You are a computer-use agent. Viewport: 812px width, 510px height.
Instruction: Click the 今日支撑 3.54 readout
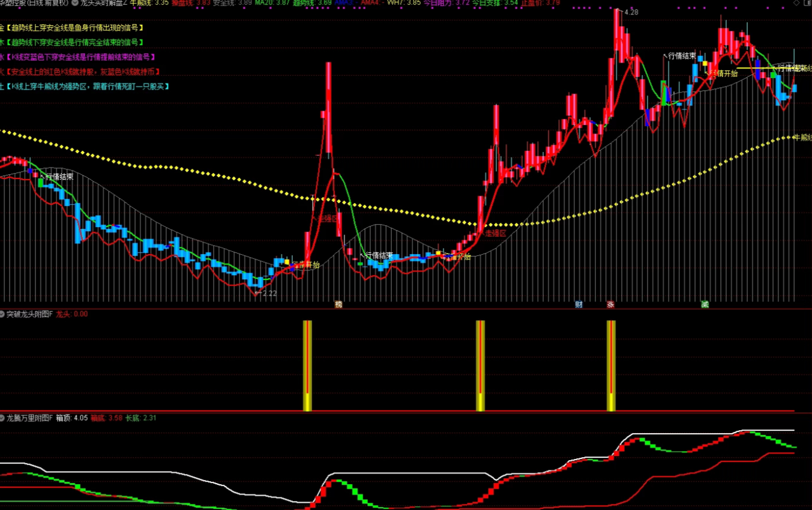(495, 3)
